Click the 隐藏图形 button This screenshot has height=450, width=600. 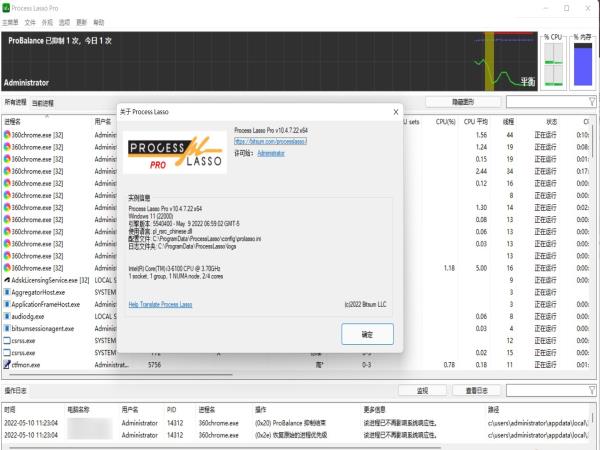coord(463,102)
